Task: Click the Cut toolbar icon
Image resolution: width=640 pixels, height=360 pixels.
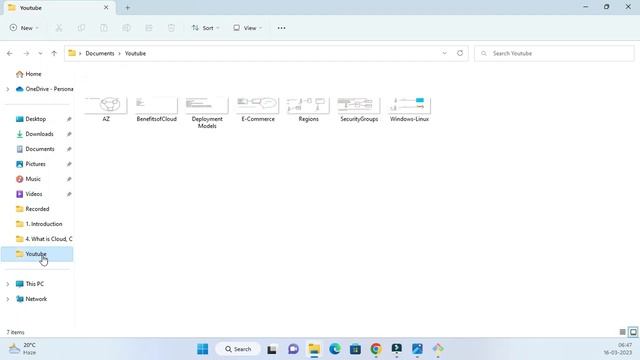Action: pyautogui.click(x=59, y=28)
